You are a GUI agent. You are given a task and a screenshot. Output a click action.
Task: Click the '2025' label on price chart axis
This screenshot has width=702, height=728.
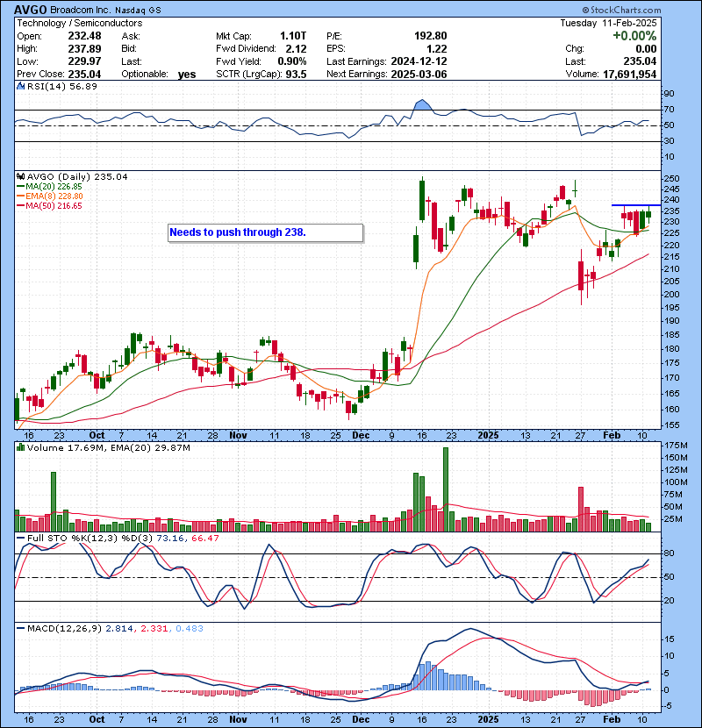tap(488, 436)
